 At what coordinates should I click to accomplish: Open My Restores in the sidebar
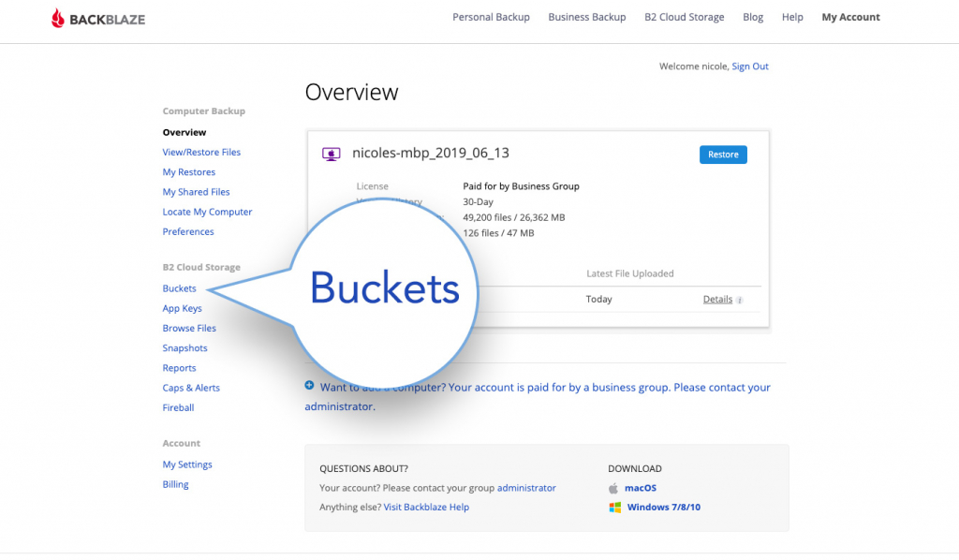[189, 172]
